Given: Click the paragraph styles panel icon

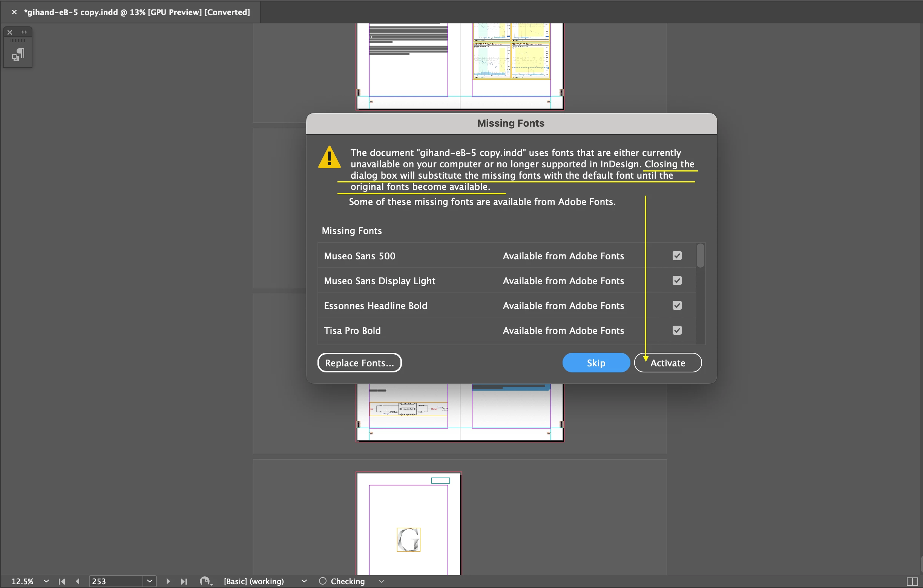Looking at the screenshot, I should [18, 55].
